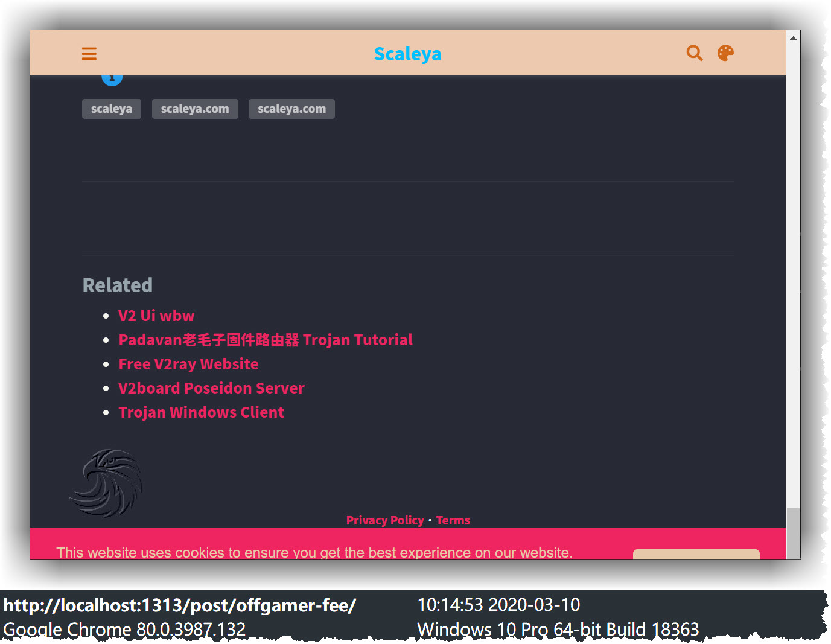Click the empty scrollbar track above thumb
The height and width of the screenshot is (644, 831).
793,272
